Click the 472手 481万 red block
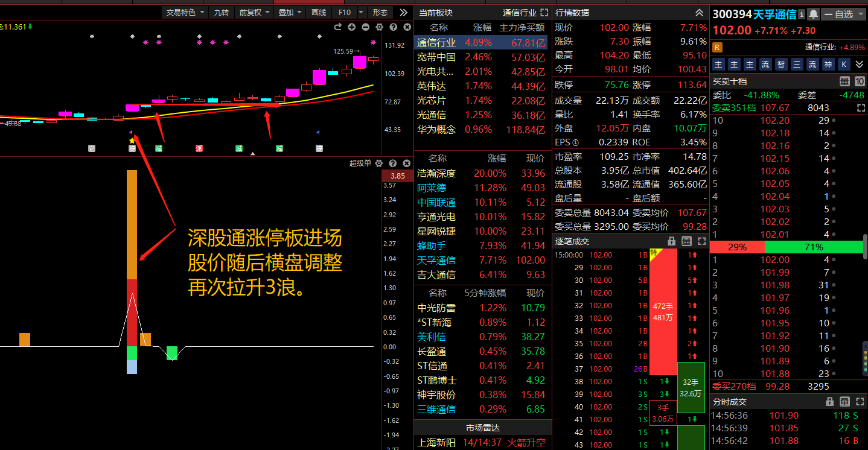This screenshot has height=450, width=868. click(x=663, y=311)
